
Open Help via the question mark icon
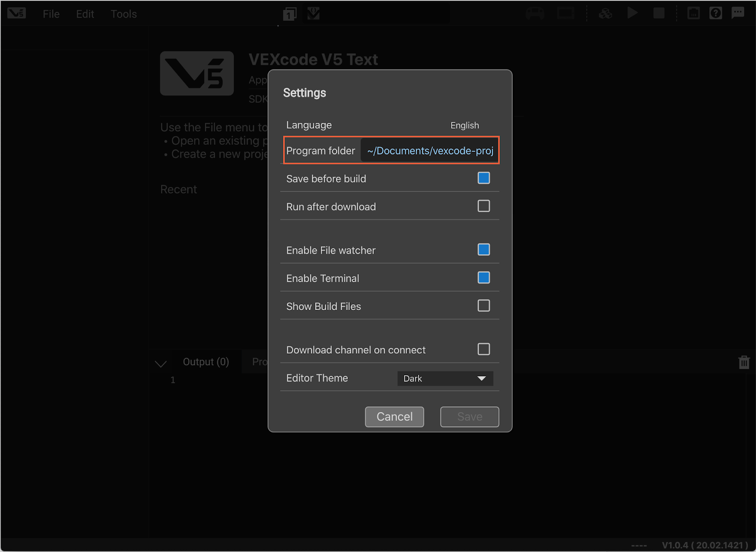click(x=715, y=13)
